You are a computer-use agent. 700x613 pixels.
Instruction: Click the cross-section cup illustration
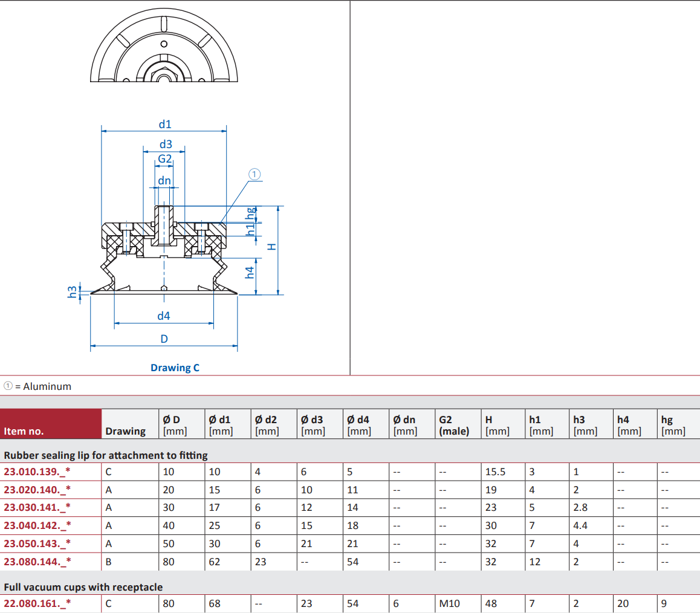tap(164, 250)
